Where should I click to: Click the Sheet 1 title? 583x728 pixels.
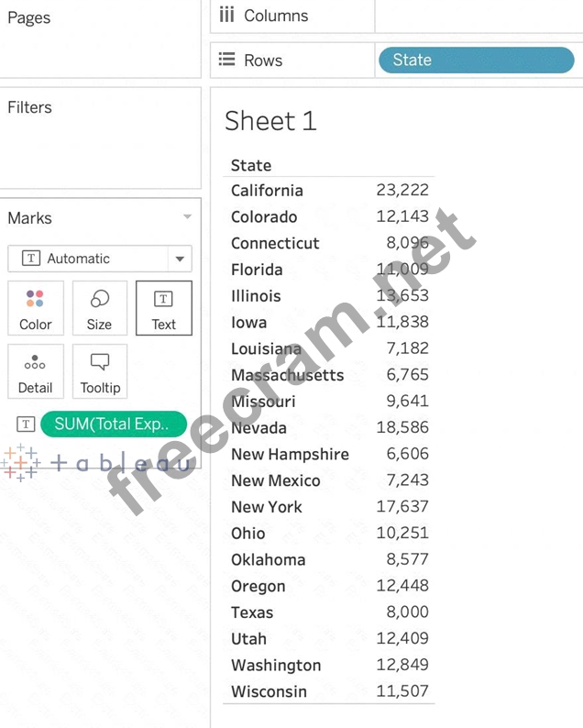point(270,121)
